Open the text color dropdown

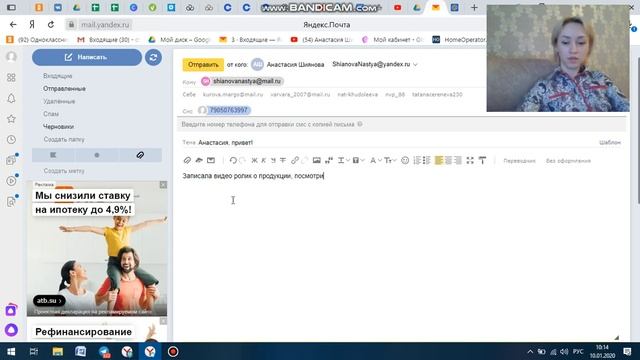(343, 160)
